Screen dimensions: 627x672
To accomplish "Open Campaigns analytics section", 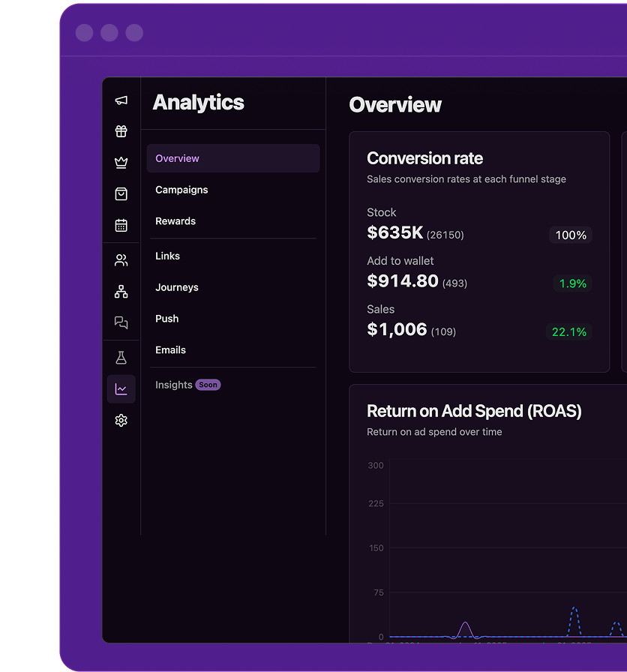I will tap(181, 190).
